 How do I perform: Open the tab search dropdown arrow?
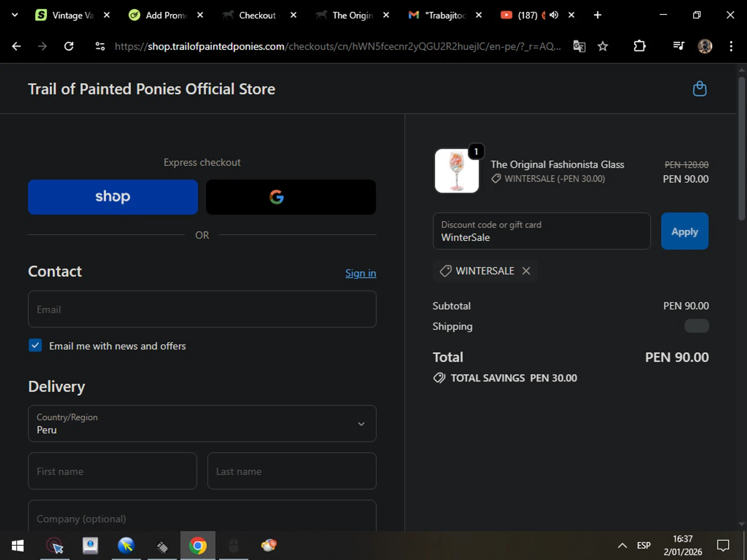coord(15,15)
